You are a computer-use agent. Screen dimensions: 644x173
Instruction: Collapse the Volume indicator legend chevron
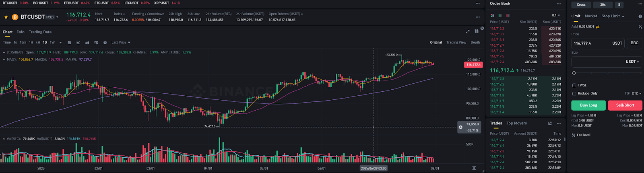point(4,139)
